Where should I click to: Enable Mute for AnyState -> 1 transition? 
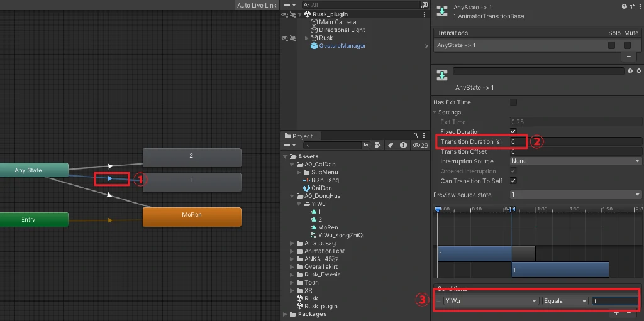[x=627, y=45]
